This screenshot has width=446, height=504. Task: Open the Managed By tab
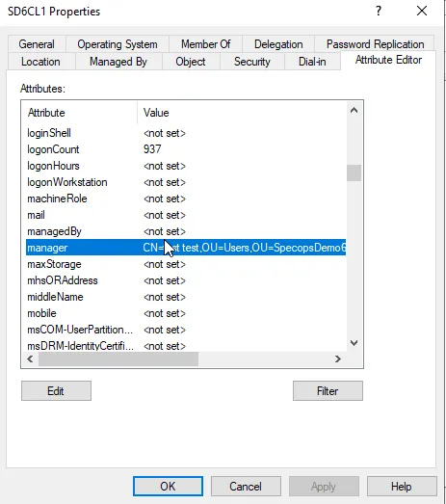[x=118, y=62]
